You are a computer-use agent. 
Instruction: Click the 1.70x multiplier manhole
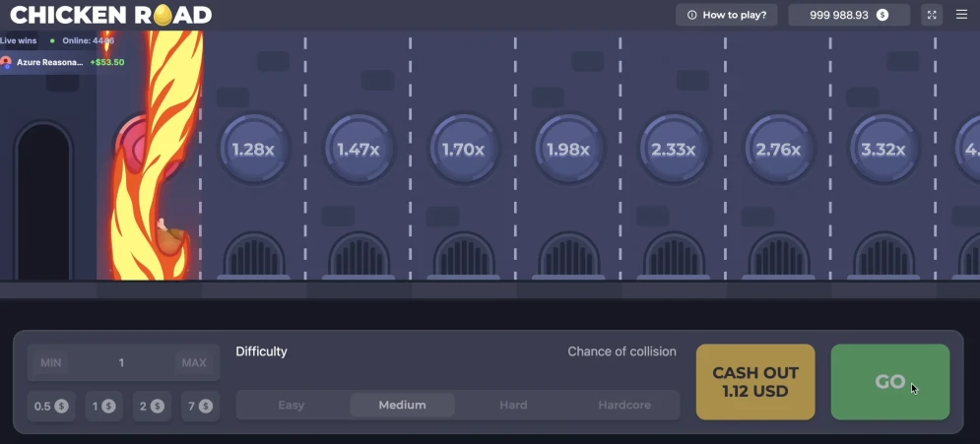(463, 150)
